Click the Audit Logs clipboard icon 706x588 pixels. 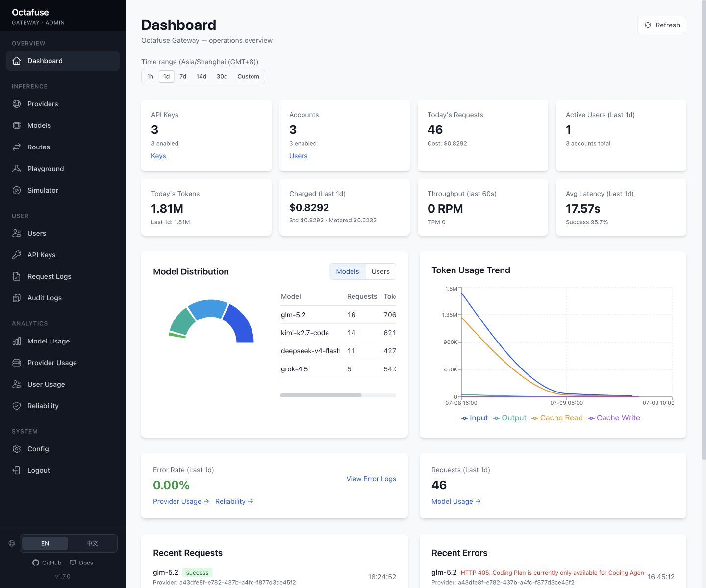point(17,298)
